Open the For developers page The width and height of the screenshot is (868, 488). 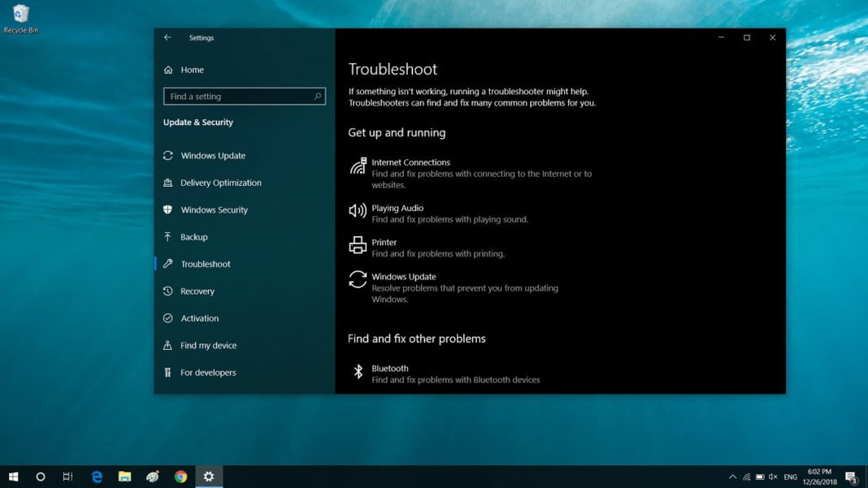208,372
